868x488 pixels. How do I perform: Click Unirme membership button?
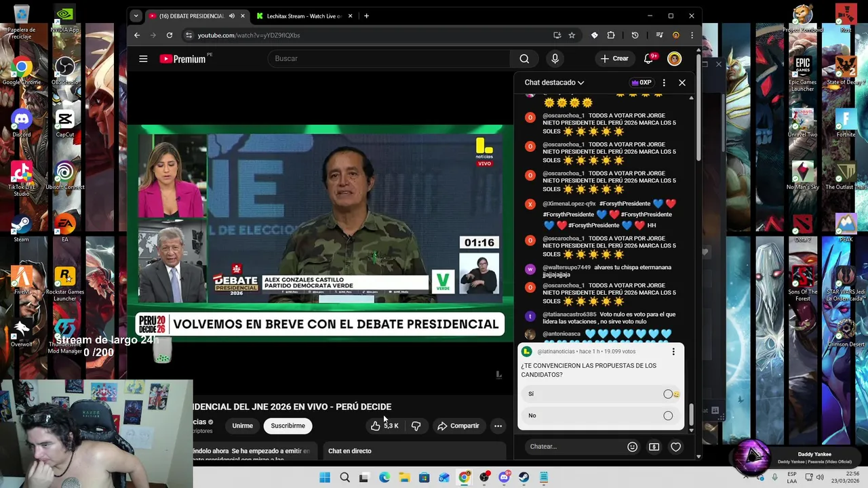[242, 426]
